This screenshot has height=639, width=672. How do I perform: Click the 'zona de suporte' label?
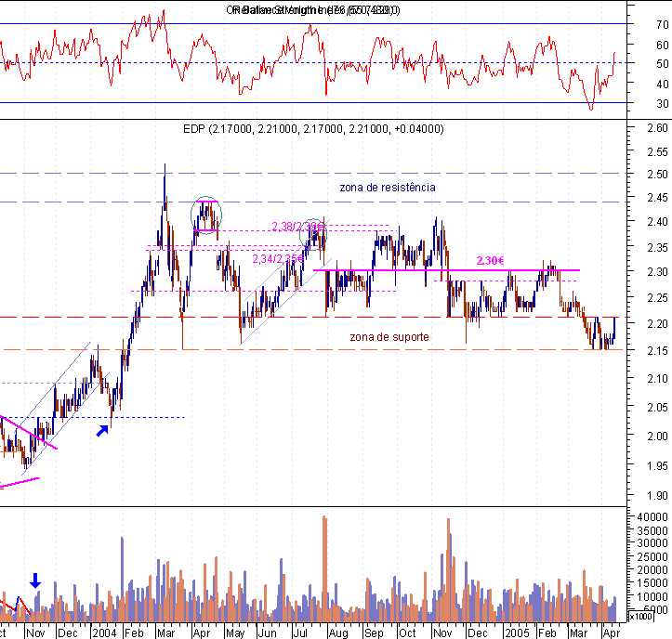(389, 337)
